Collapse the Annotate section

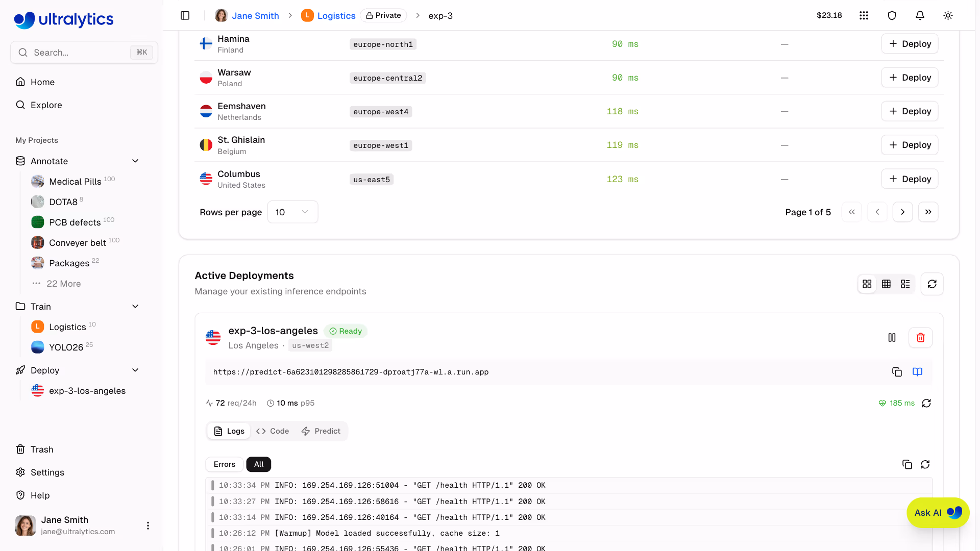point(135,161)
